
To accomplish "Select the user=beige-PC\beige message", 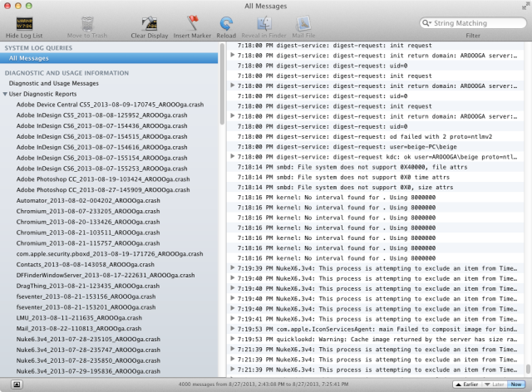I will tap(375, 147).
